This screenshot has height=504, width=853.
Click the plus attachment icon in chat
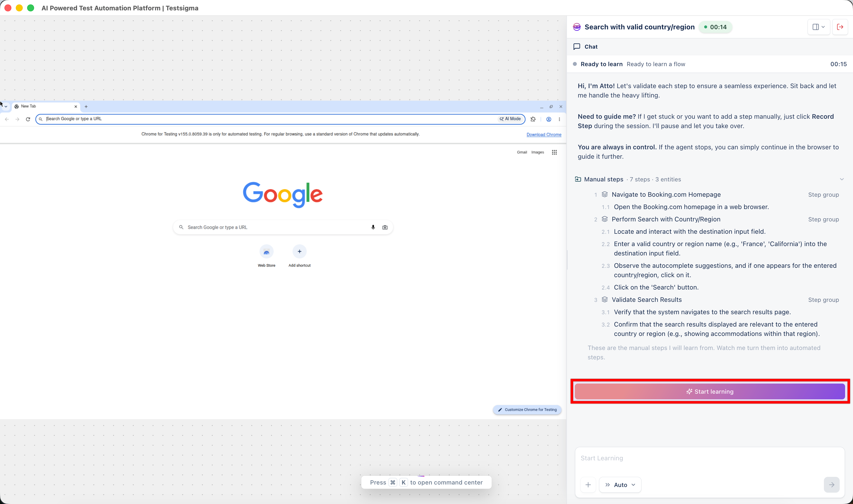pos(588,485)
